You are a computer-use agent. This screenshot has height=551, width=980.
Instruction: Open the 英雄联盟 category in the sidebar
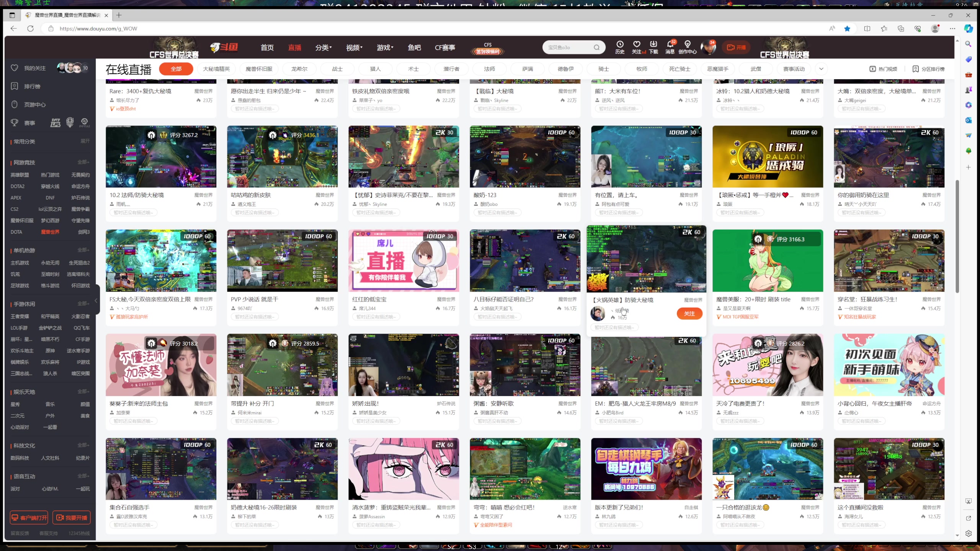pyautogui.click(x=20, y=175)
